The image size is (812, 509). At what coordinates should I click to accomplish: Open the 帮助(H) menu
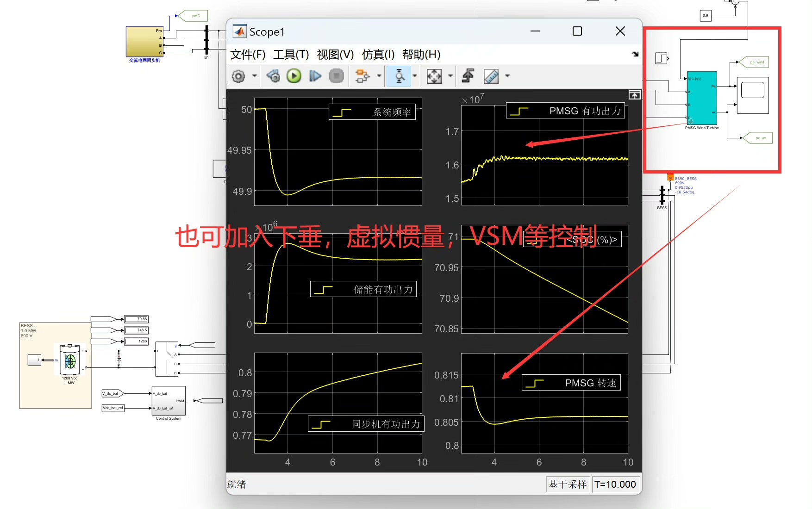point(421,55)
